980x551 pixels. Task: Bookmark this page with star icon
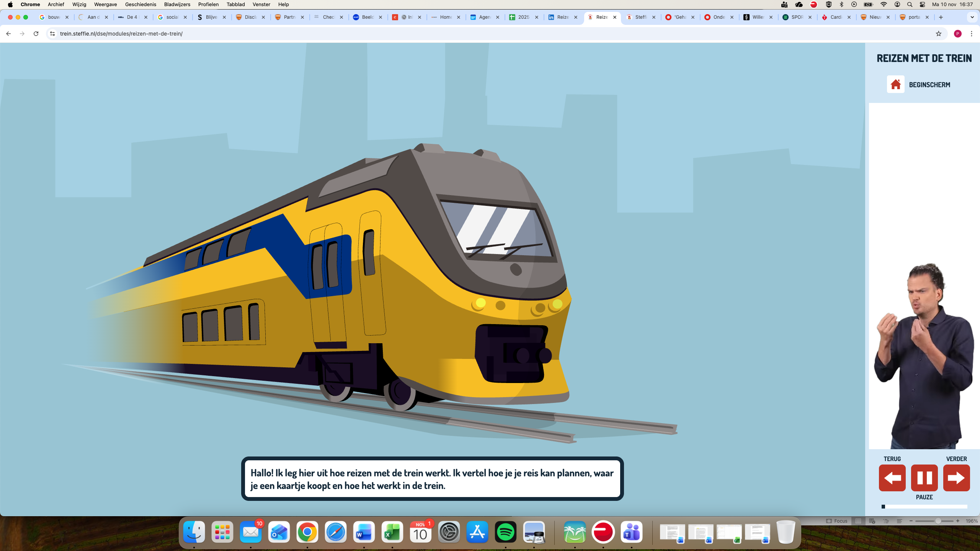[938, 34]
